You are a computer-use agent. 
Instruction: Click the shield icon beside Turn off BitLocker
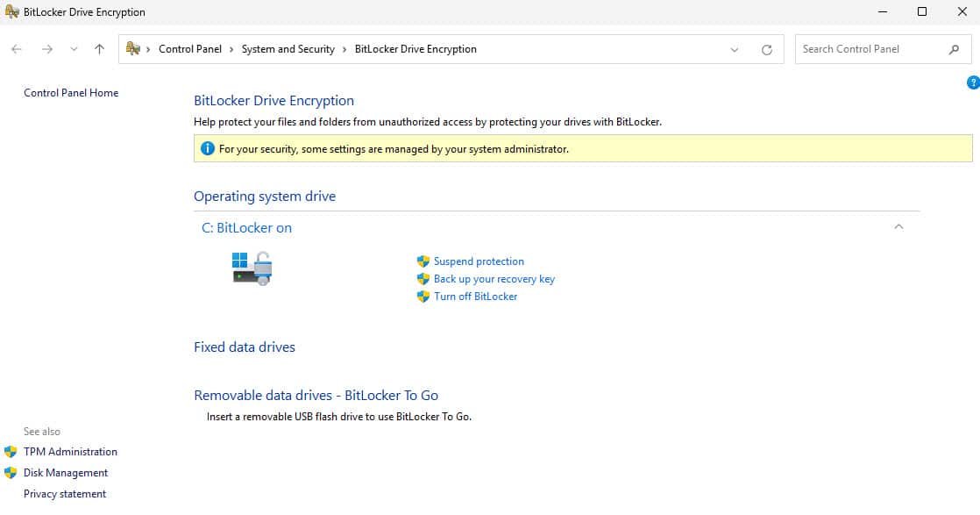click(x=423, y=296)
